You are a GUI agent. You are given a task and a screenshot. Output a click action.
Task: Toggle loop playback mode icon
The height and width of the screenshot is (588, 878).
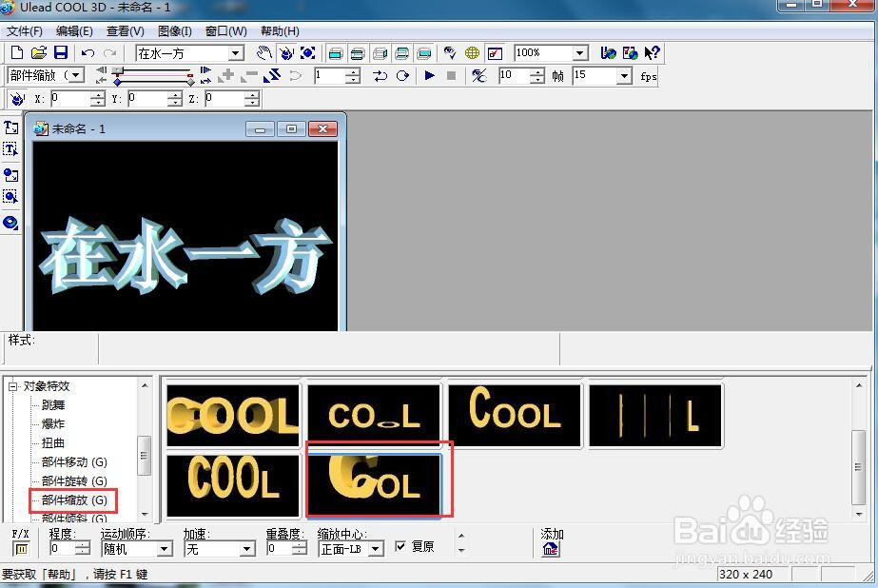click(x=402, y=75)
